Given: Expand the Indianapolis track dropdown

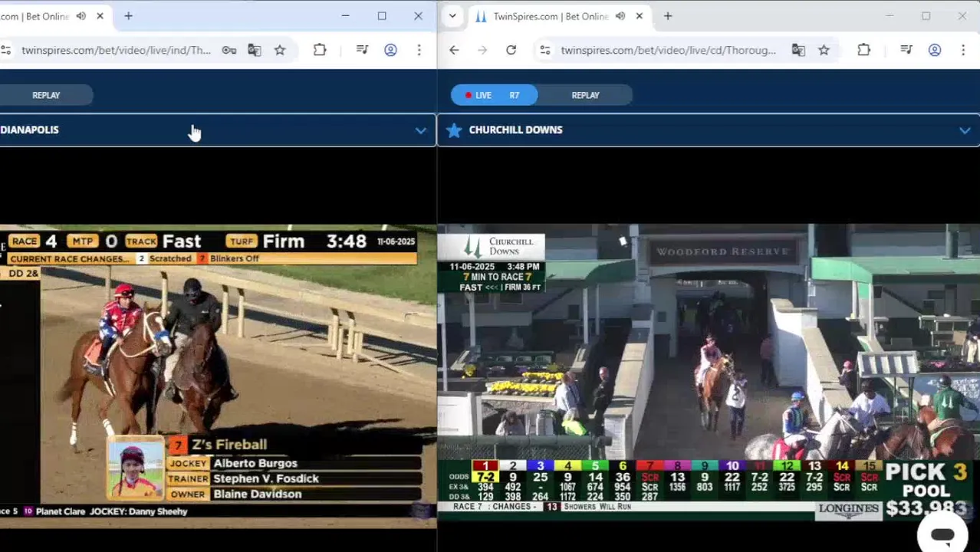Looking at the screenshot, I should coord(420,130).
